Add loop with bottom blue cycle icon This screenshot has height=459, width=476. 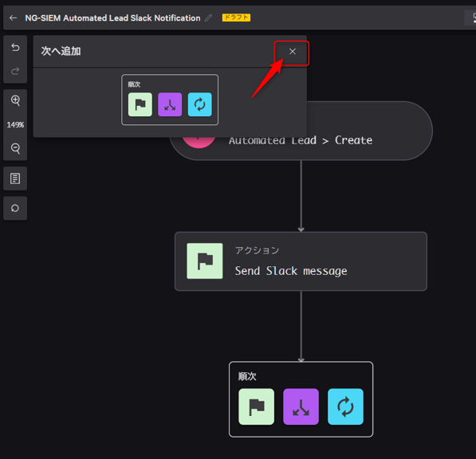[x=345, y=406]
